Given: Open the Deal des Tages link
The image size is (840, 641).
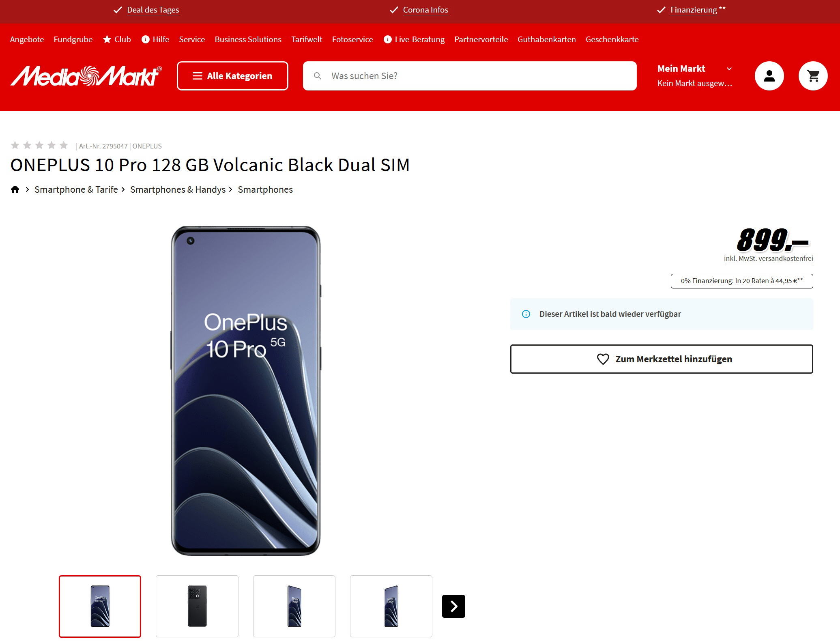Looking at the screenshot, I should click(153, 10).
